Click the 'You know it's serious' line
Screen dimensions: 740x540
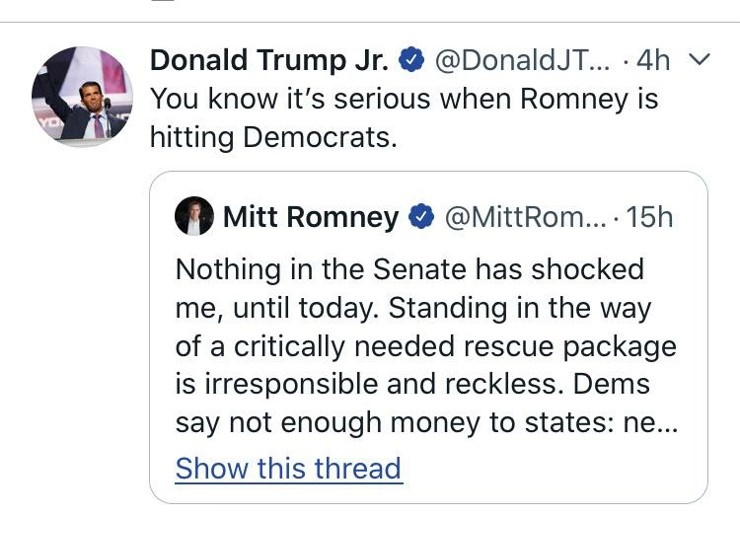(x=404, y=99)
